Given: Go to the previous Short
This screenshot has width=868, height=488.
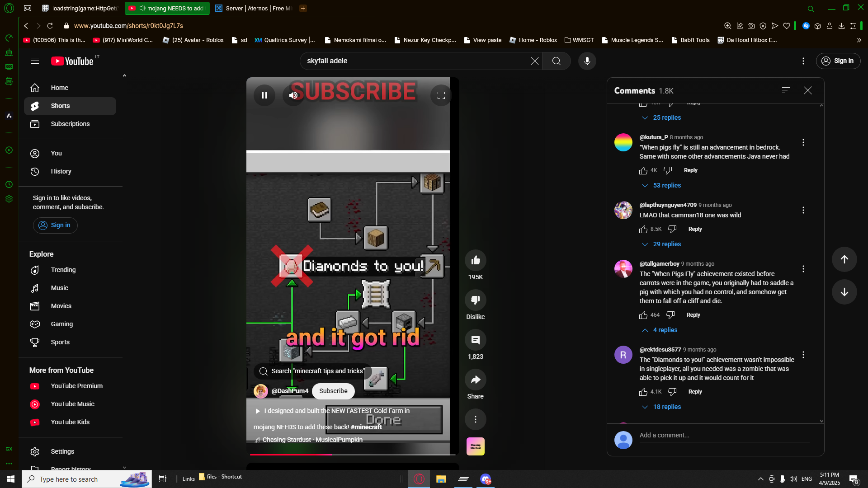Looking at the screenshot, I should point(844,259).
